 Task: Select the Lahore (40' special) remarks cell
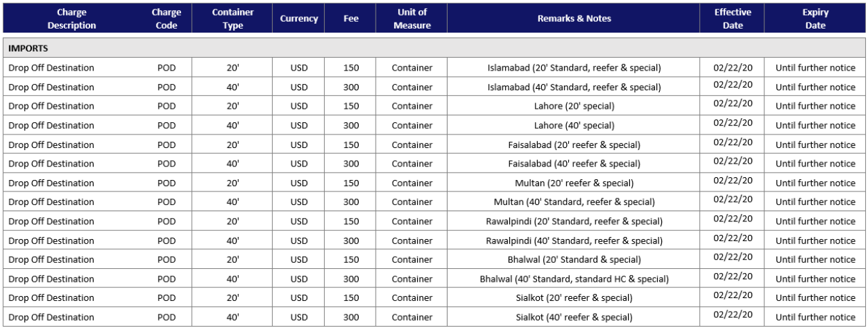574,126
